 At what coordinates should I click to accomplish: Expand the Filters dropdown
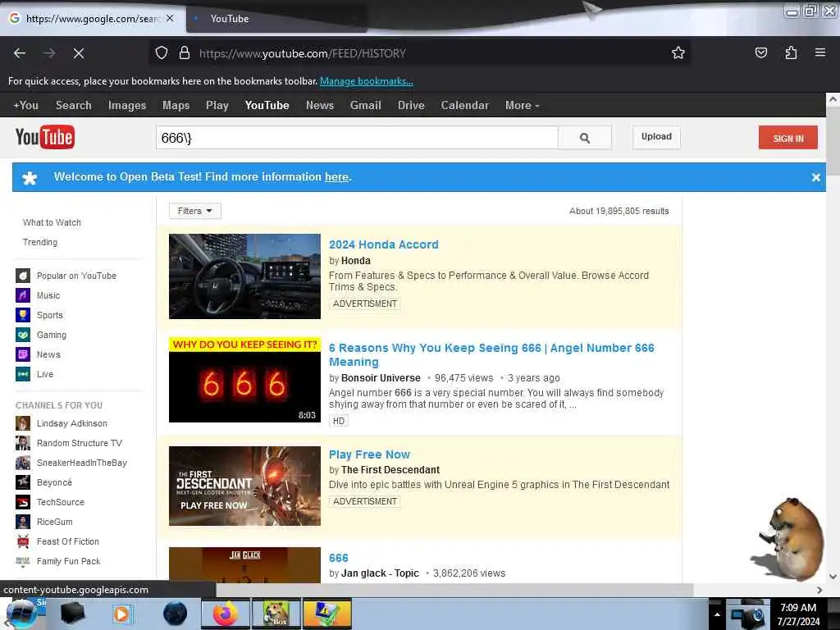tap(195, 211)
